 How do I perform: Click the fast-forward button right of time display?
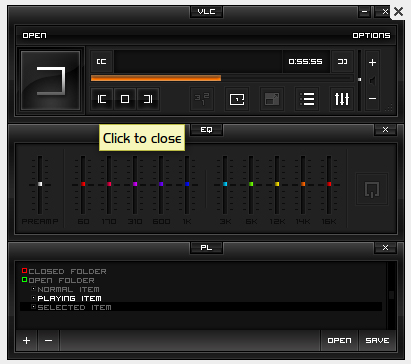[x=342, y=62]
